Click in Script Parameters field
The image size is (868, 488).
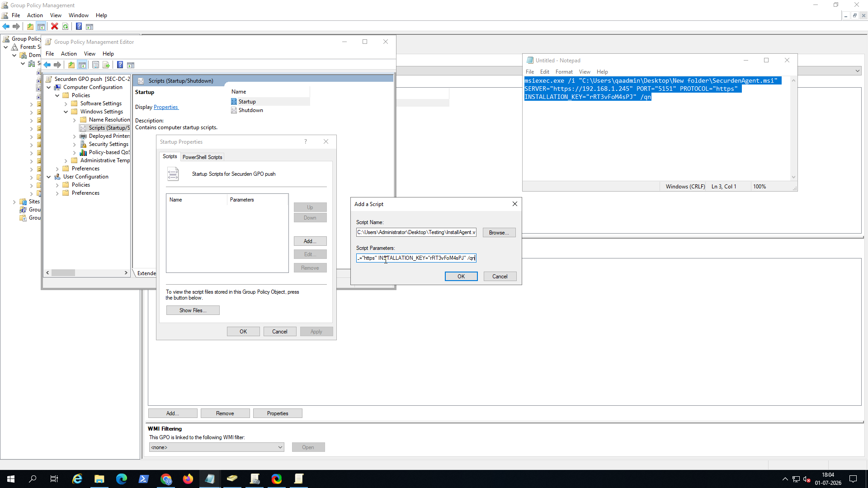[x=416, y=258]
